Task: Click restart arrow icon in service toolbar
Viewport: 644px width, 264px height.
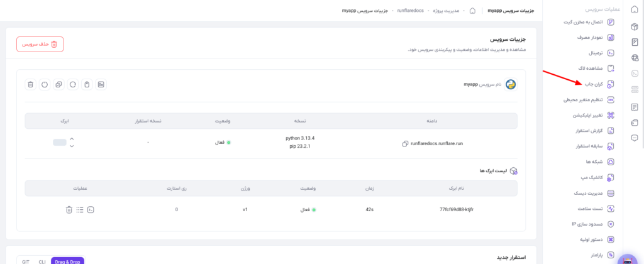Action: (73, 85)
